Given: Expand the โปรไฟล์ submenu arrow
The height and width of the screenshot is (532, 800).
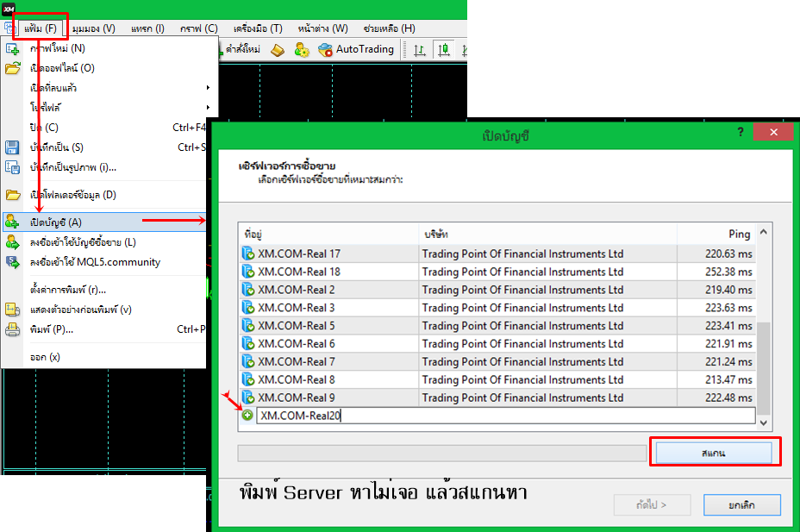Looking at the screenshot, I should point(208,108).
